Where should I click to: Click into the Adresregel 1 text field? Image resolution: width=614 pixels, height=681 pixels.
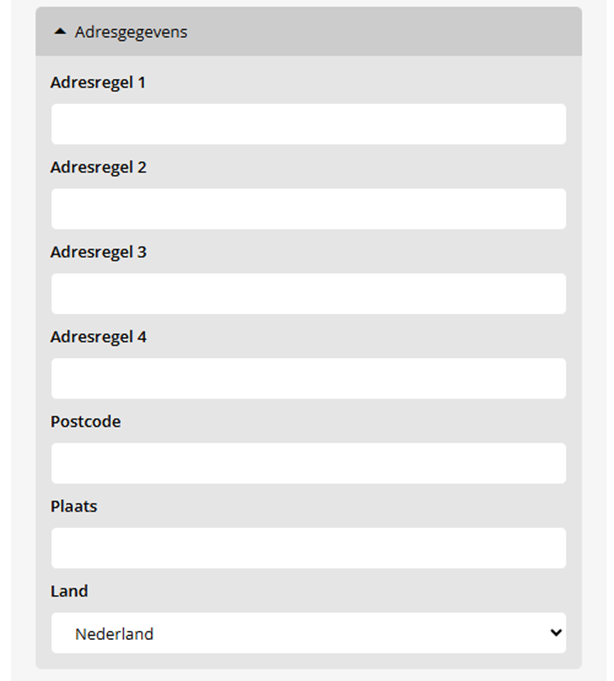point(308,124)
